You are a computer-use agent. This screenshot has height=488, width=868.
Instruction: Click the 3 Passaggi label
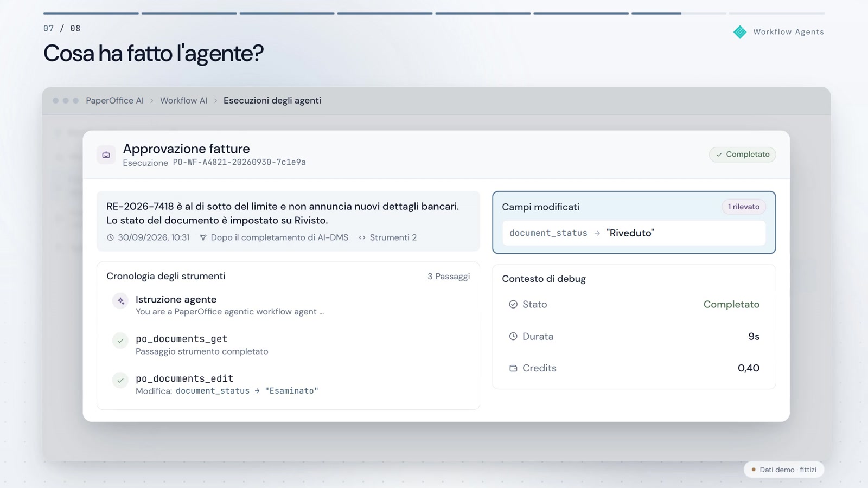449,277
